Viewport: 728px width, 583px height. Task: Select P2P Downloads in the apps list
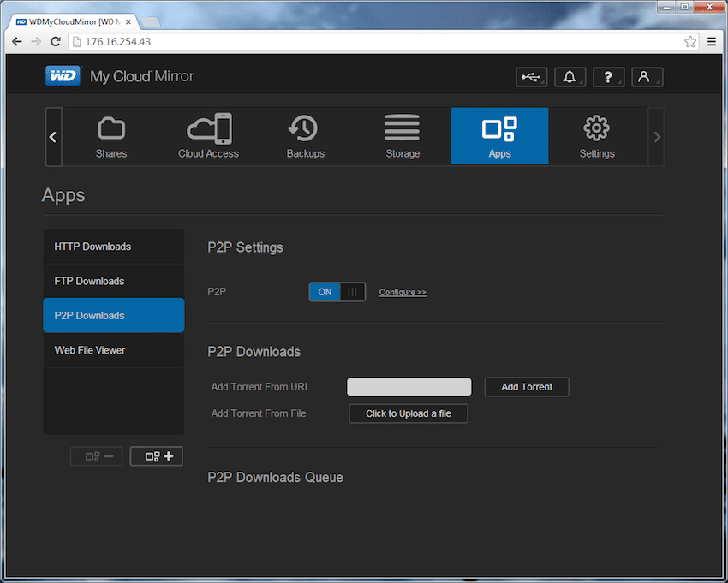coord(114,316)
